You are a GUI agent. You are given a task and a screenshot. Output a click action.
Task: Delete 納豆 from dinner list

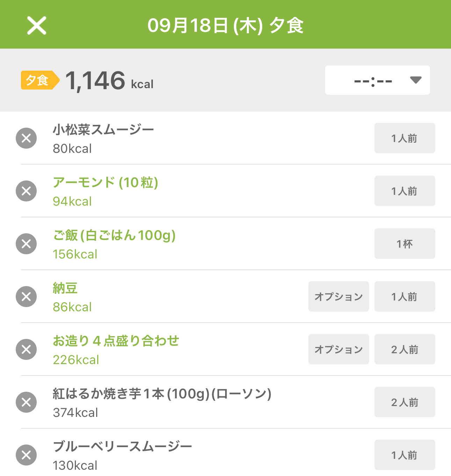(26, 297)
